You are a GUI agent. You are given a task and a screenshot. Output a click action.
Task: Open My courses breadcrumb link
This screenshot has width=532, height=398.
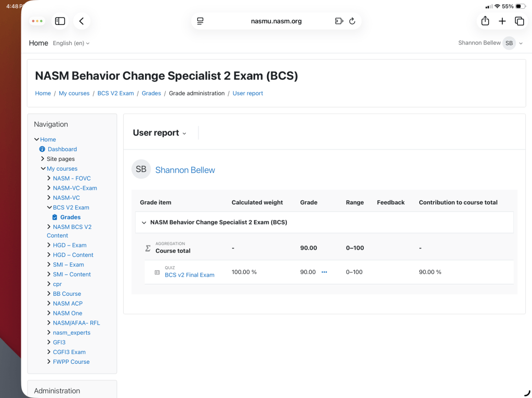click(x=74, y=93)
